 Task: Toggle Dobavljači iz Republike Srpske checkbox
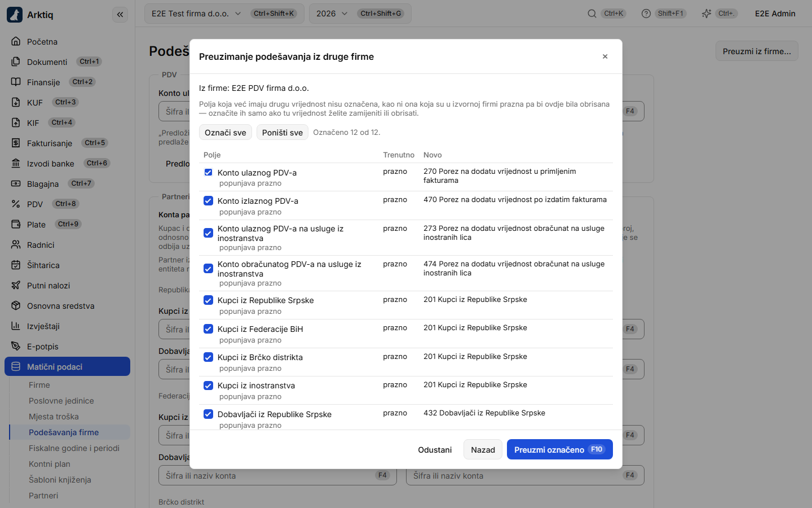click(x=208, y=414)
